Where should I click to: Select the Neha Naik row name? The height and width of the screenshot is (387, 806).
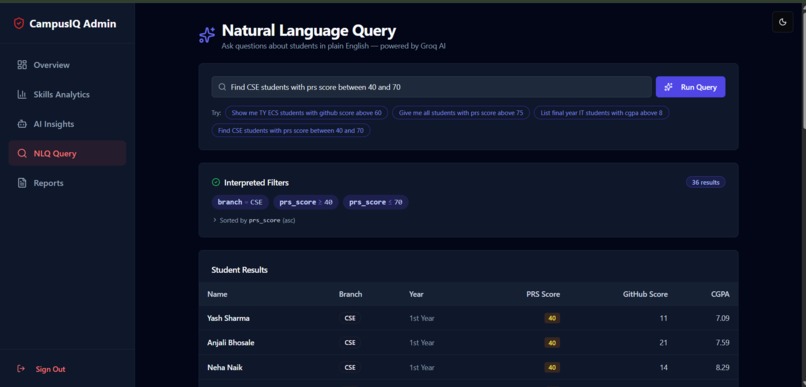click(225, 367)
